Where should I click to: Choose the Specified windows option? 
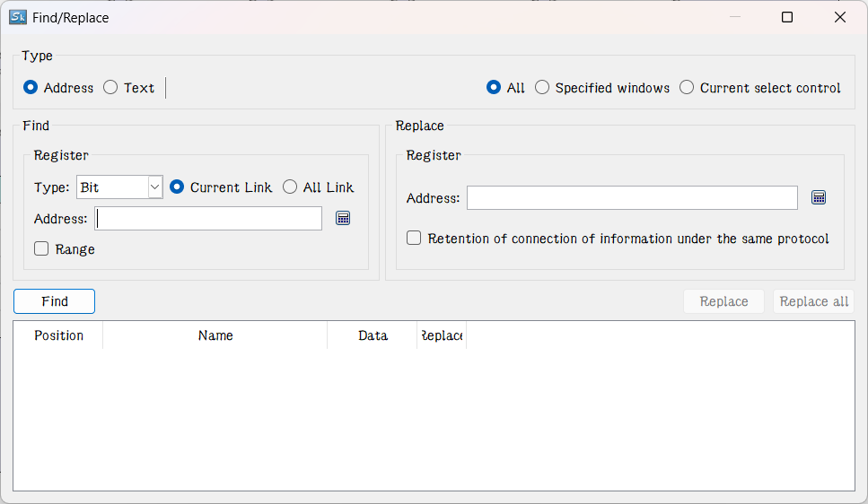point(542,88)
